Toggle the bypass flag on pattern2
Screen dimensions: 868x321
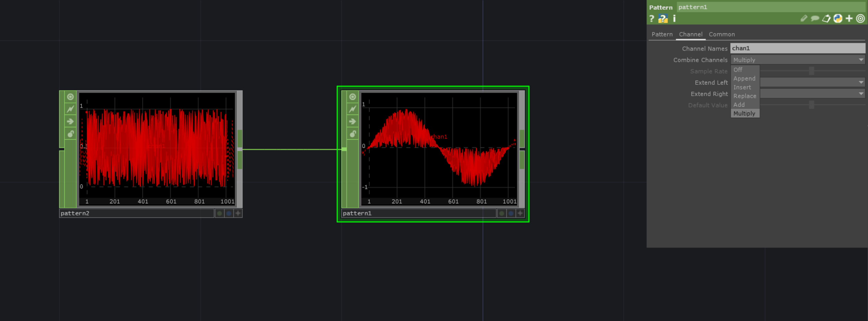click(x=70, y=121)
